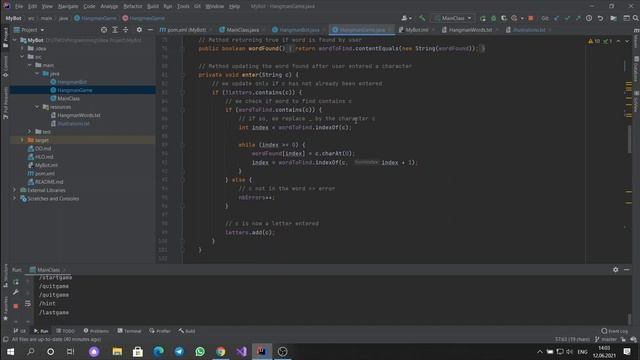This screenshot has height=360, width=640.
Task: Collapse the resources folder in tree
Action: (x=37, y=107)
